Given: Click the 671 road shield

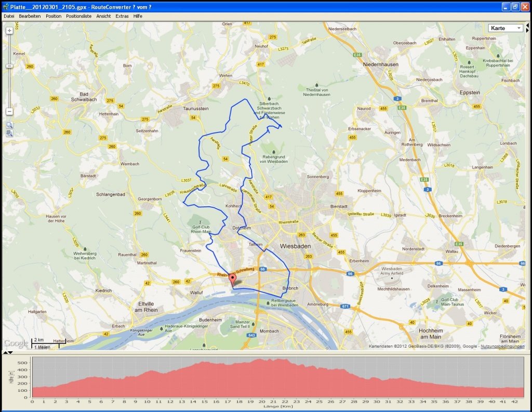Looking at the screenshot, I should pyautogui.click(x=345, y=306).
